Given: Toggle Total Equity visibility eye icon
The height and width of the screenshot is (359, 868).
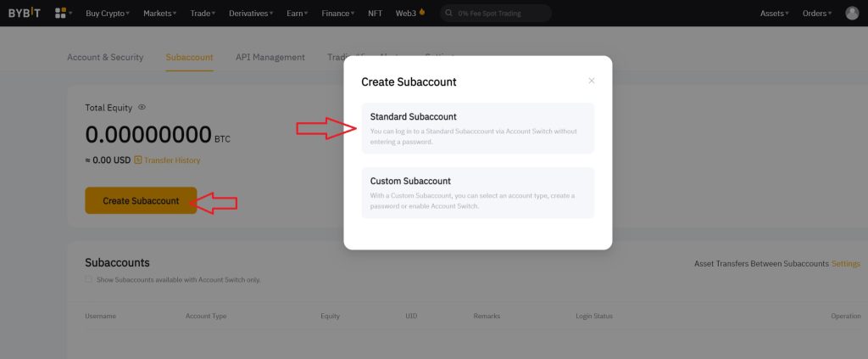Looking at the screenshot, I should pyautogui.click(x=142, y=108).
